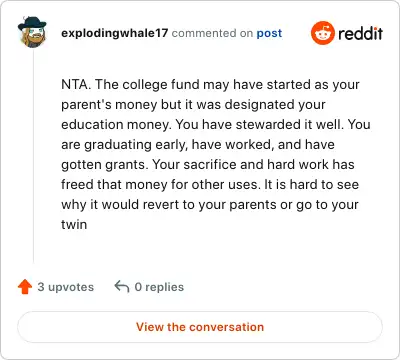
Task: Click the 'commented on' header text
Action: (x=212, y=33)
